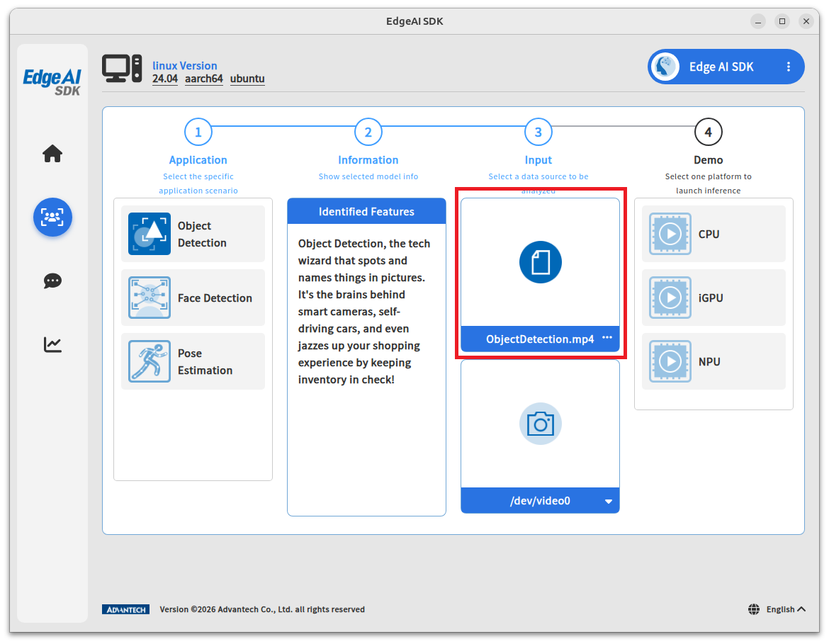Click the Application step label
Viewport: 829px width, 644px height.
pyautogui.click(x=198, y=159)
